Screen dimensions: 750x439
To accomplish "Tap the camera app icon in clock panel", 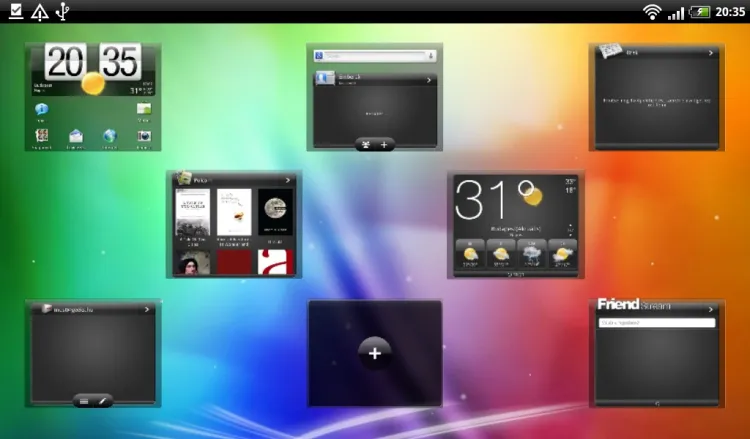I will coord(144,136).
